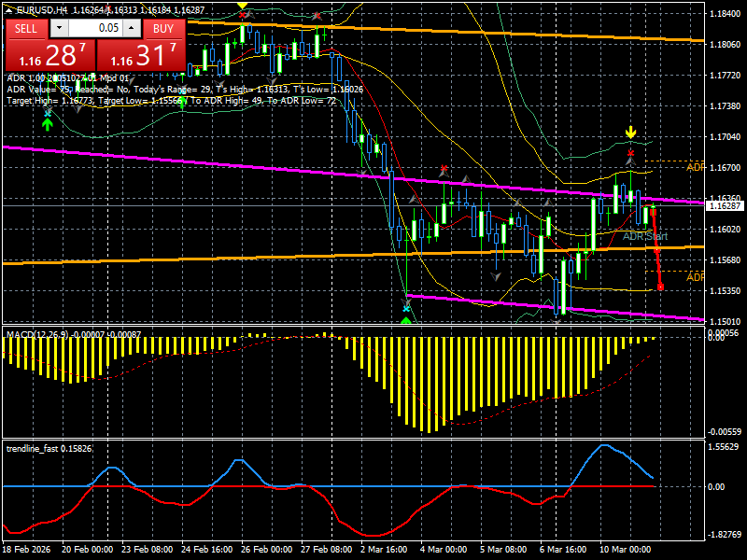Click the 5 Mar 08:00 time label
This screenshot has width=747, height=560.
click(x=503, y=549)
